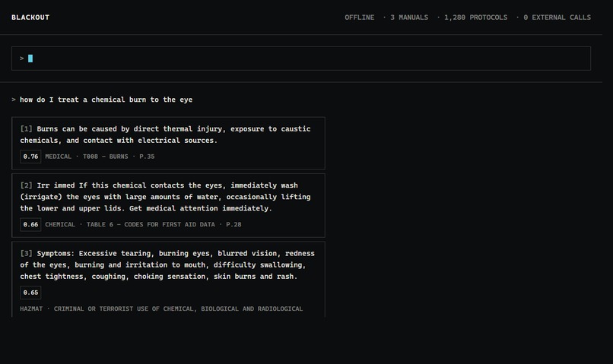This screenshot has height=364, width=613.
Task: Click the 0 EXTERNAL CALLS status entry
Action: tap(557, 17)
